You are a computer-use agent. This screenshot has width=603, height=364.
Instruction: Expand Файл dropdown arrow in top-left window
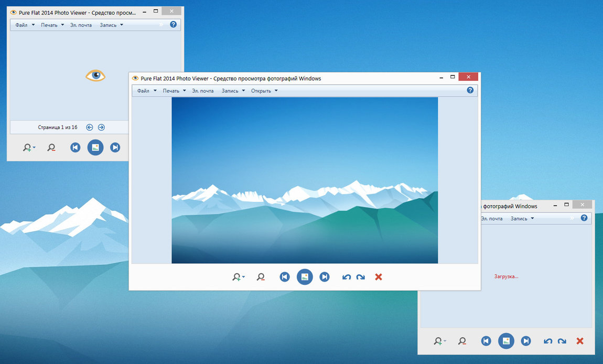pos(33,25)
